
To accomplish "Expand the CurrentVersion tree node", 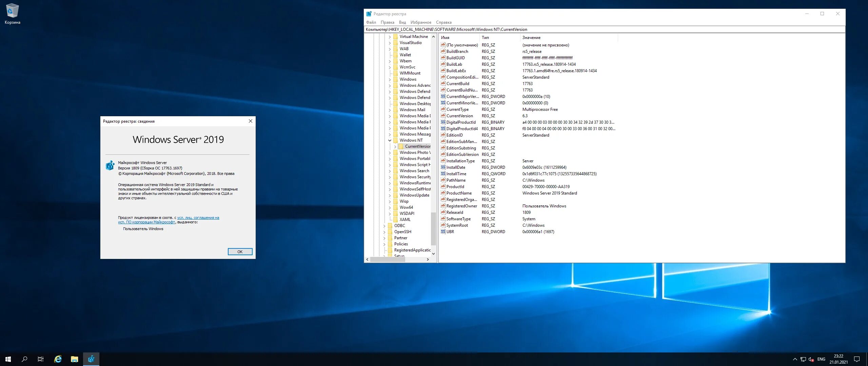I will tap(395, 146).
